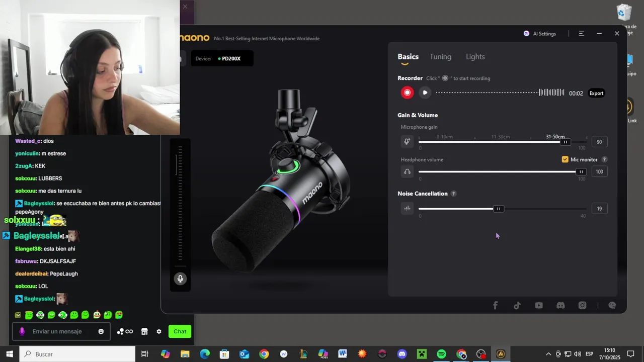The width and height of the screenshot is (644, 362).
Task: Open the help tooltip next to Mic monitor
Action: (605, 159)
